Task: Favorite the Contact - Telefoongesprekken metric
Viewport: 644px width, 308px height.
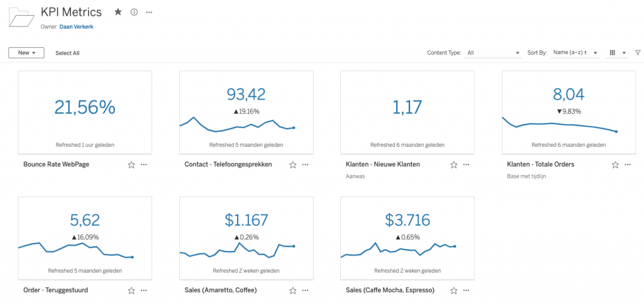Action: coord(292,164)
